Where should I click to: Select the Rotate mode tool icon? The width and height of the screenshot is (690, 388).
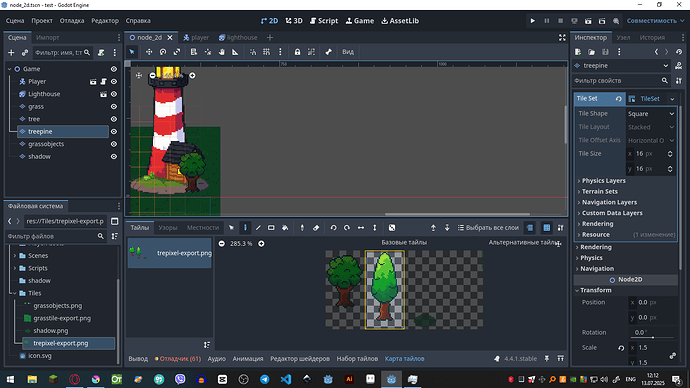tap(163, 52)
